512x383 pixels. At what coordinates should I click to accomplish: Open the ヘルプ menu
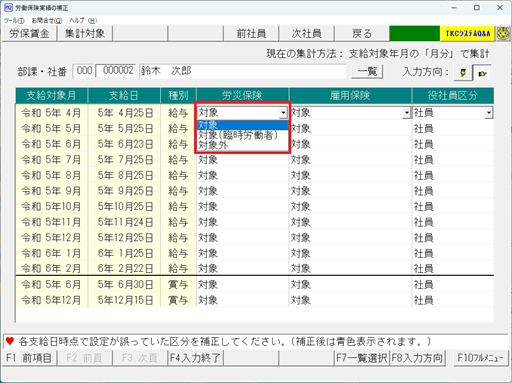83,20
